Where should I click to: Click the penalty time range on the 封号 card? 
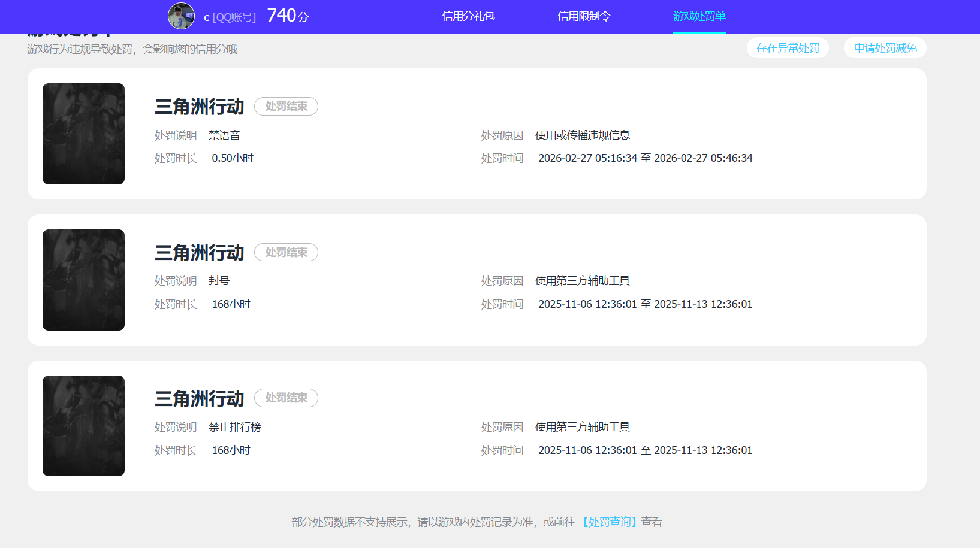646,304
